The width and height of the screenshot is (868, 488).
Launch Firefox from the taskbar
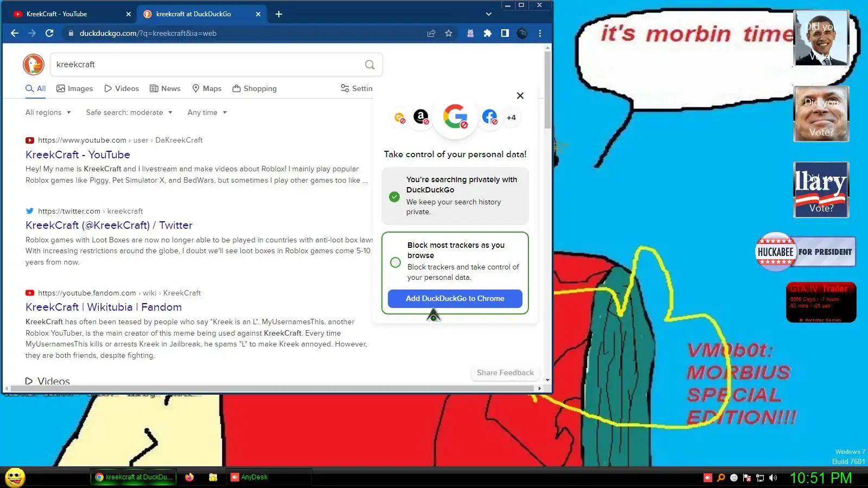189,477
